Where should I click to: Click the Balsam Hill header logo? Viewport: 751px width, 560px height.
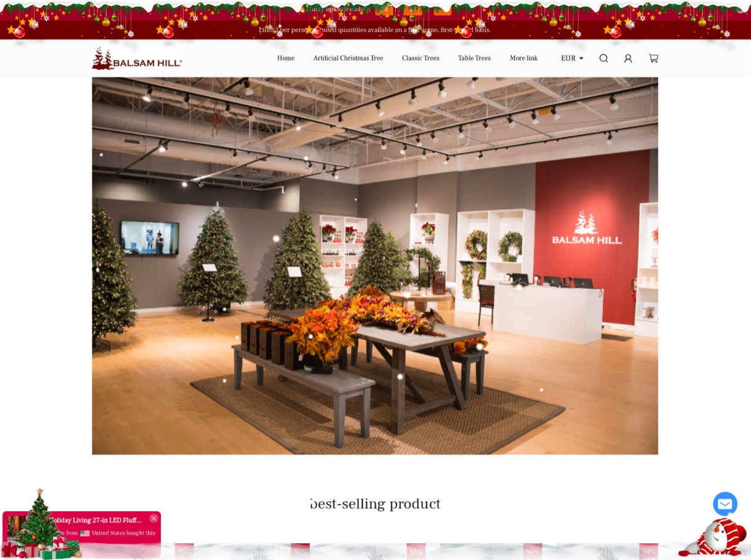(137, 59)
